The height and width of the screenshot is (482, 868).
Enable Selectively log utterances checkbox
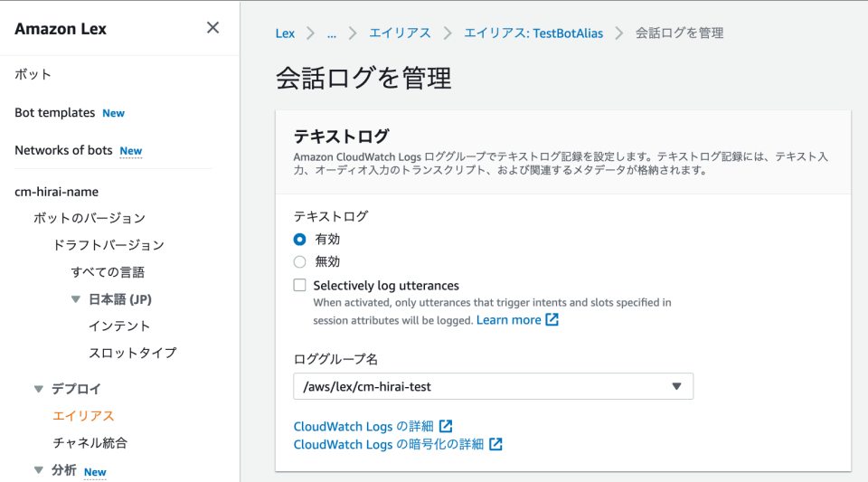pyautogui.click(x=299, y=285)
